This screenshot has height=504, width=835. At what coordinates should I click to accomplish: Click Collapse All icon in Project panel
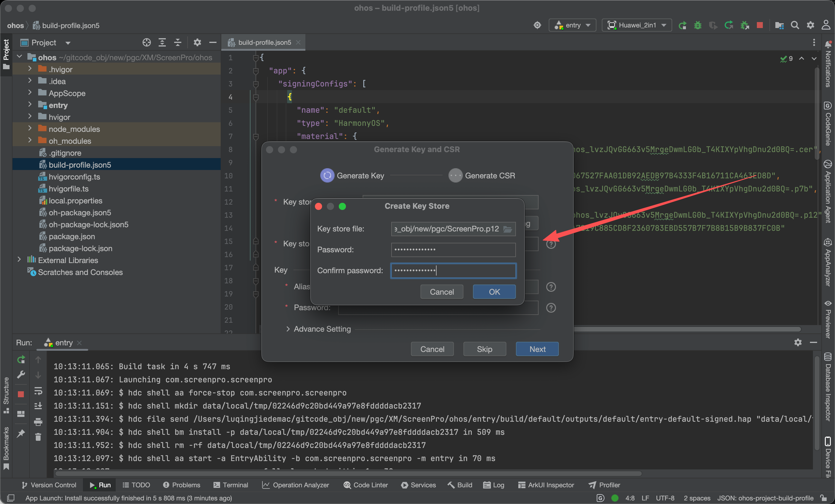pyautogui.click(x=177, y=42)
